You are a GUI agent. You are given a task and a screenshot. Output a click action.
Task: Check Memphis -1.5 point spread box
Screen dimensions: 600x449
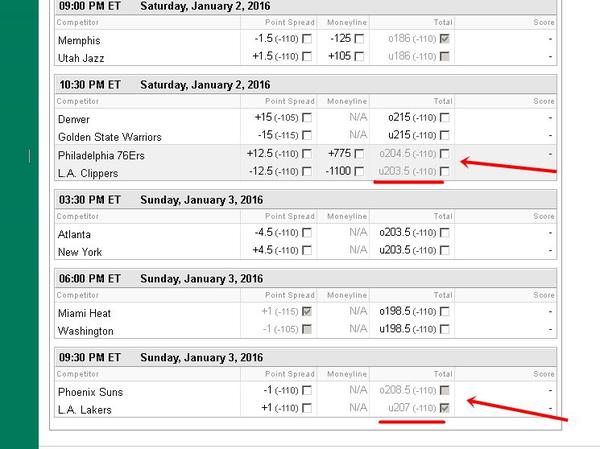307,38
